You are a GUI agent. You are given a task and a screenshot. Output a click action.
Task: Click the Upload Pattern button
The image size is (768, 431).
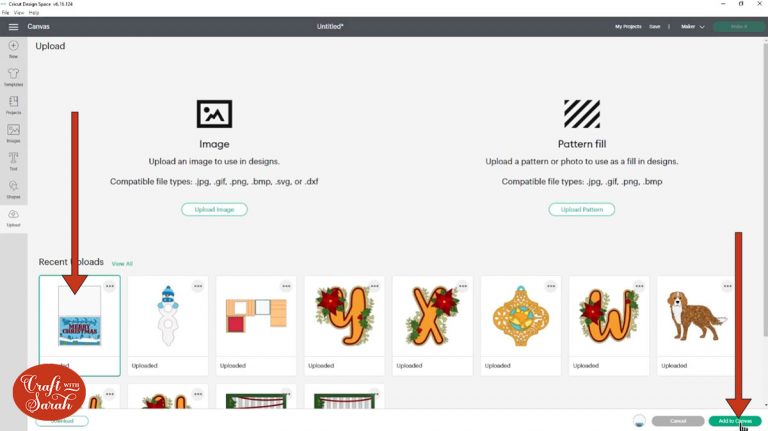(x=581, y=210)
